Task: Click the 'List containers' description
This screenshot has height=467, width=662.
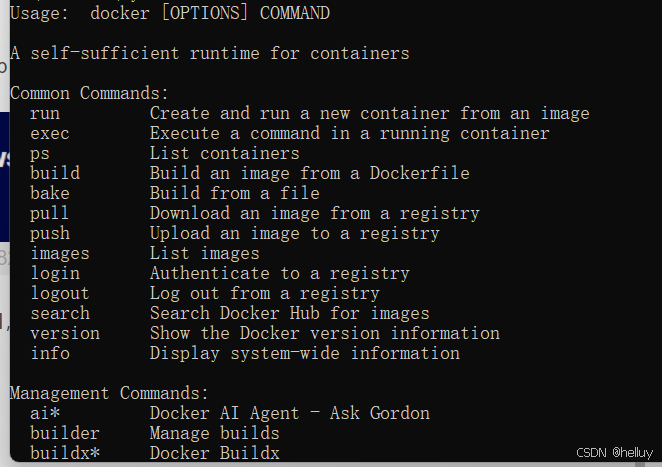Action: pos(225,153)
